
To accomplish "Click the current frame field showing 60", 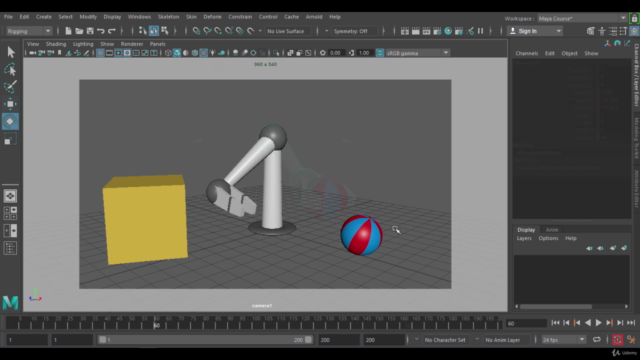I will pyautogui.click(x=526, y=323).
